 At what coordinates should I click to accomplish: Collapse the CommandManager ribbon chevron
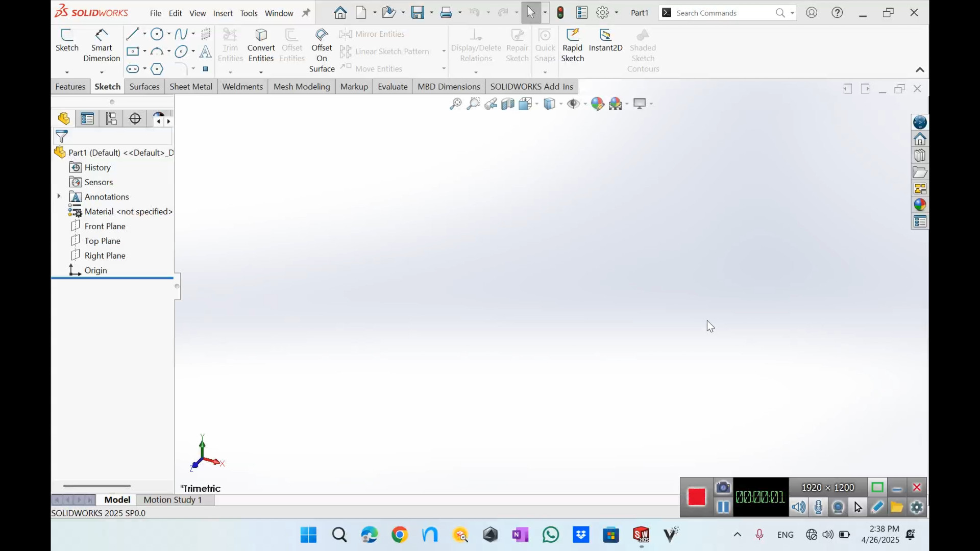click(920, 70)
